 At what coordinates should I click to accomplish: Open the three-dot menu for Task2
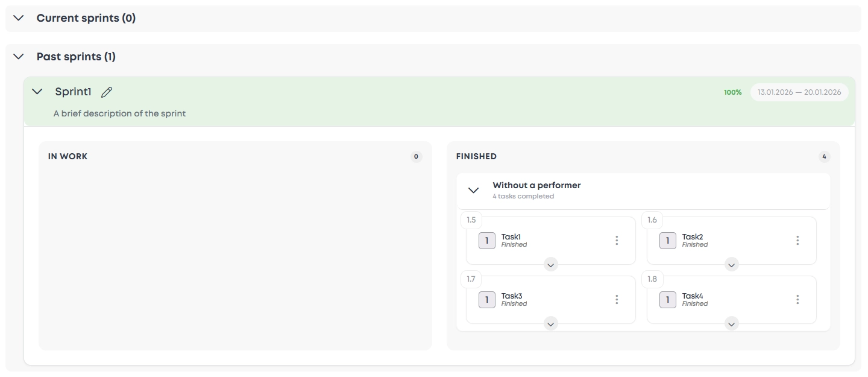pos(797,241)
